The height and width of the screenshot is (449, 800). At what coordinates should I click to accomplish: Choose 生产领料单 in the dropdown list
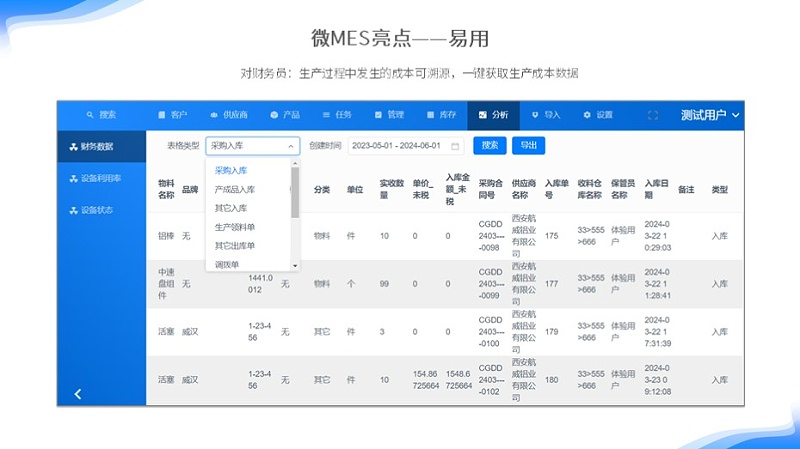(x=234, y=227)
